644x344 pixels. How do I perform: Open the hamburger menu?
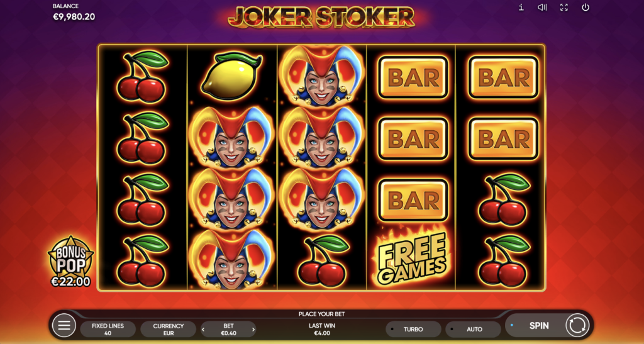(x=64, y=326)
